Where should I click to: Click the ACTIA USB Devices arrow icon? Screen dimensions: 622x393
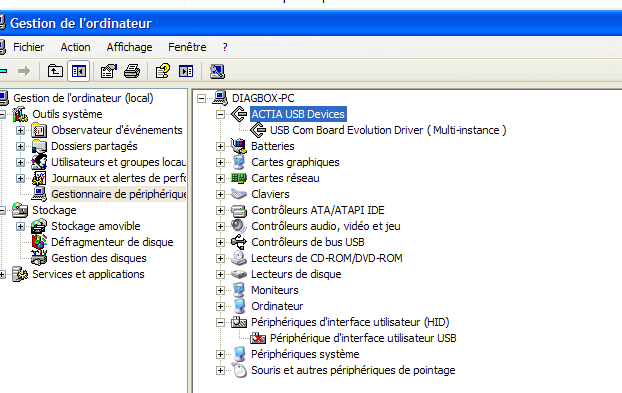coord(239,114)
